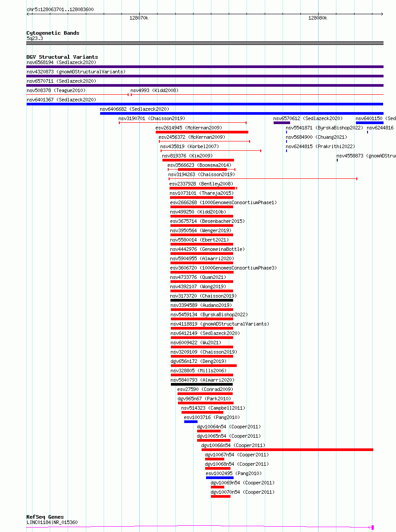Click nsv6009422 (Wu2021) label

pos(196,343)
